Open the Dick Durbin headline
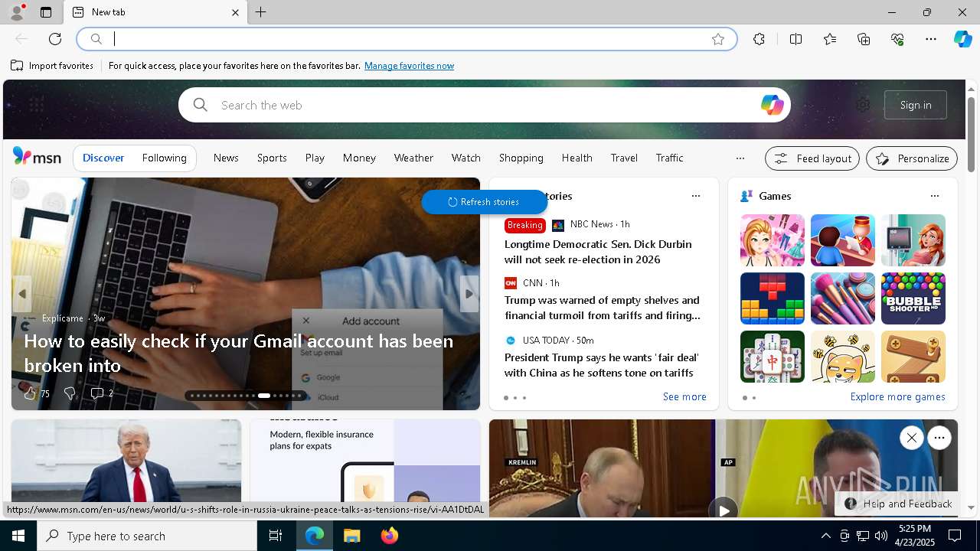Screen dimensions: 980x551 pyautogui.click(x=598, y=252)
